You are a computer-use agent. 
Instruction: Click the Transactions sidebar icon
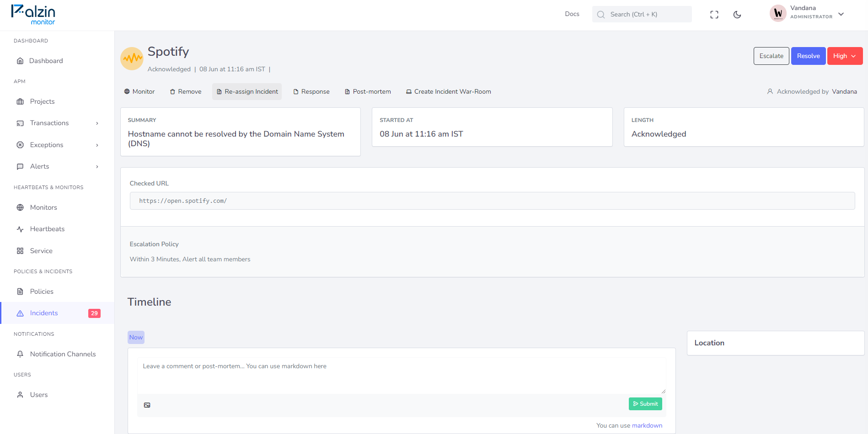(20, 123)
